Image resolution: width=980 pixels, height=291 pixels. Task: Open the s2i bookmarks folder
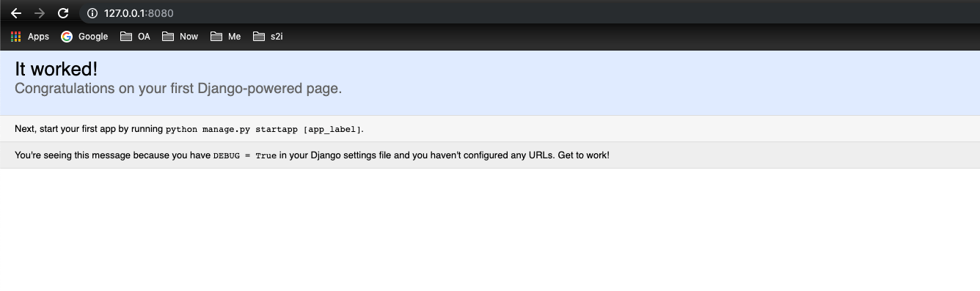(x=268, y=37)
